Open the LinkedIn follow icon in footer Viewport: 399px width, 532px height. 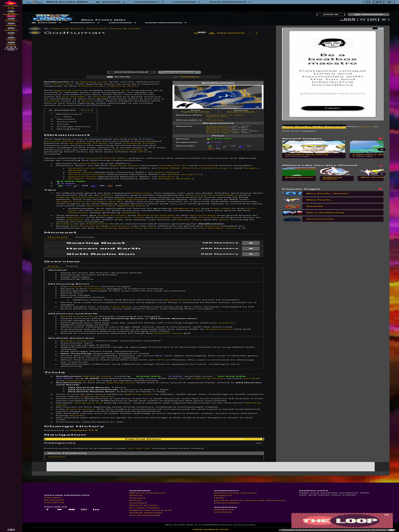[x=96, y=509]
